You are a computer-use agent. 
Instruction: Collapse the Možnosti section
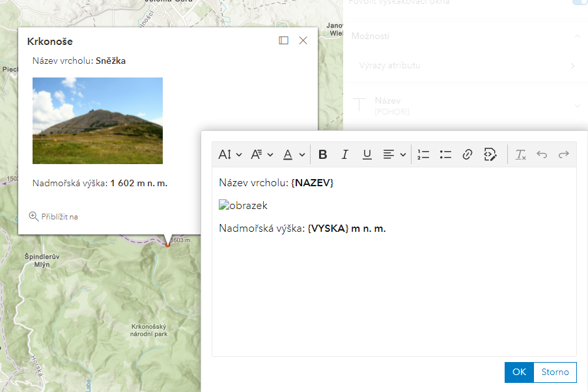point(578,36)
